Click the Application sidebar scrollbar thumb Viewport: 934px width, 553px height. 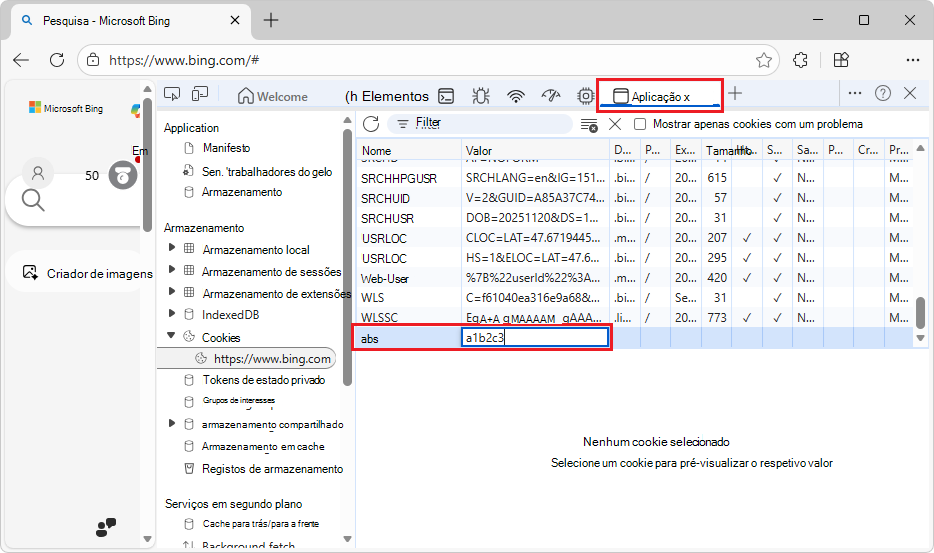tap(348, 256)
